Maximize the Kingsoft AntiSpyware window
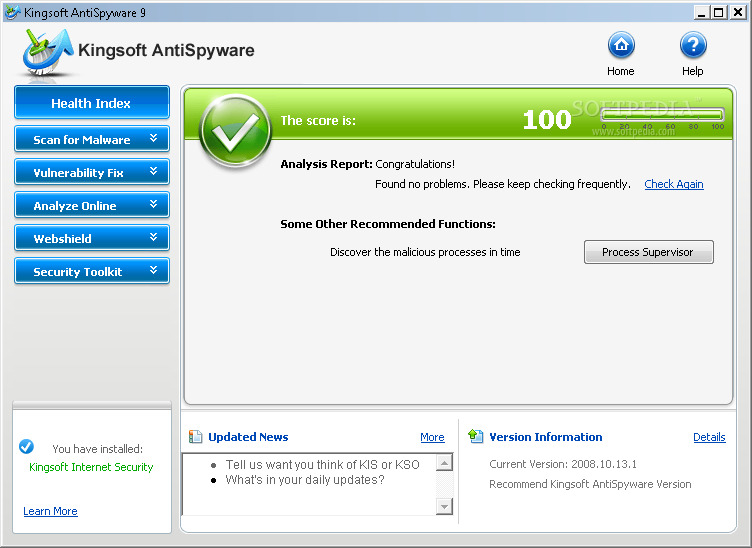This screenshot has width=752, height=548. coord(719,12)
